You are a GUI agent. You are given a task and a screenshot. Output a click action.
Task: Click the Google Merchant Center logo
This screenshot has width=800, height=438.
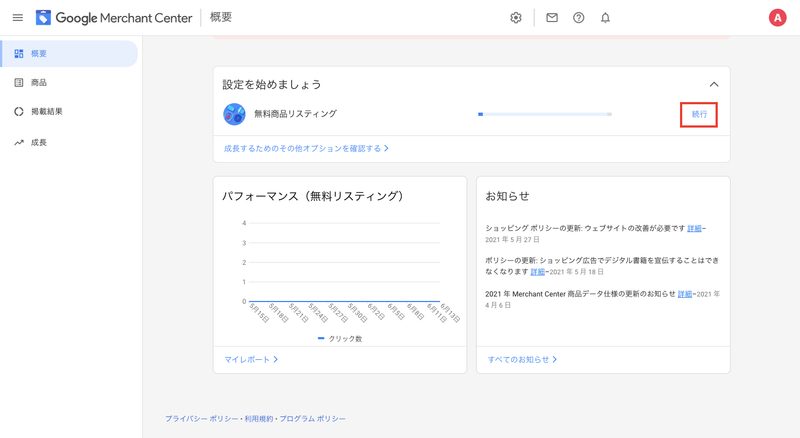(114, 18)
